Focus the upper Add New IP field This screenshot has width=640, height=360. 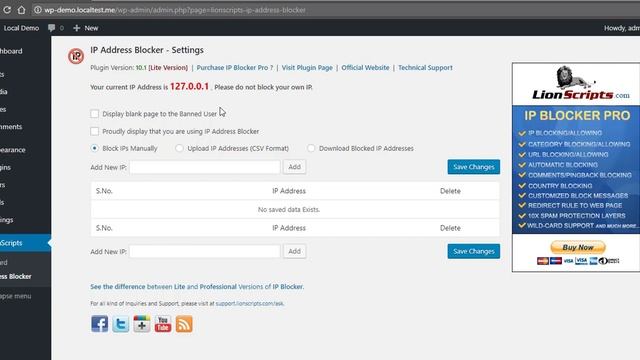pos(205,167)
